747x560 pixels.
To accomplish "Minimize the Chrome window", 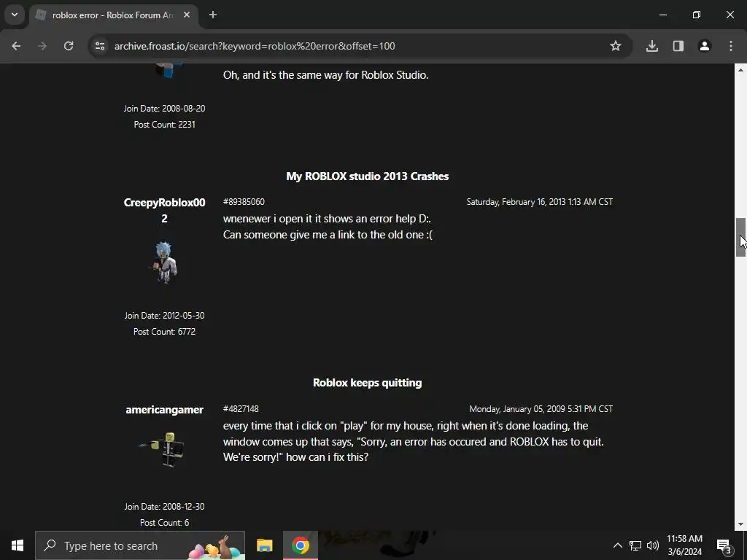I will pos(662,15).
